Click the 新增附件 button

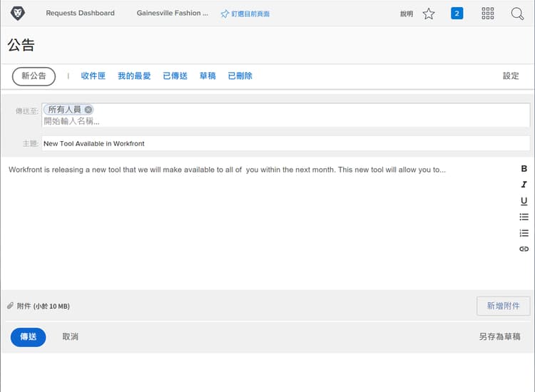pos(504,306)
